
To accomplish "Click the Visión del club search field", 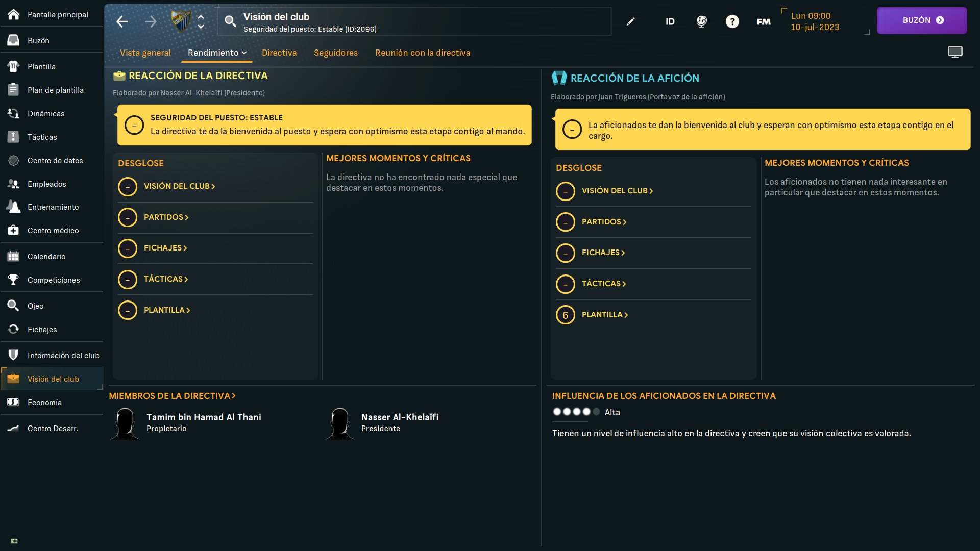I will [414, 21].
